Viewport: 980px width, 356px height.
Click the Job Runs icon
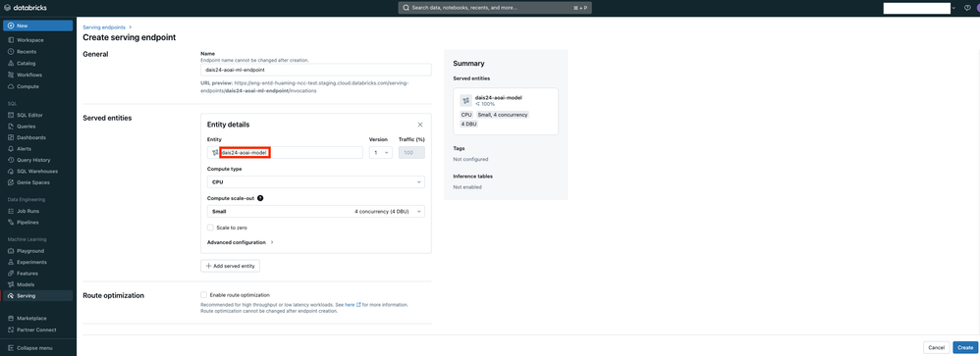(11, 211)
